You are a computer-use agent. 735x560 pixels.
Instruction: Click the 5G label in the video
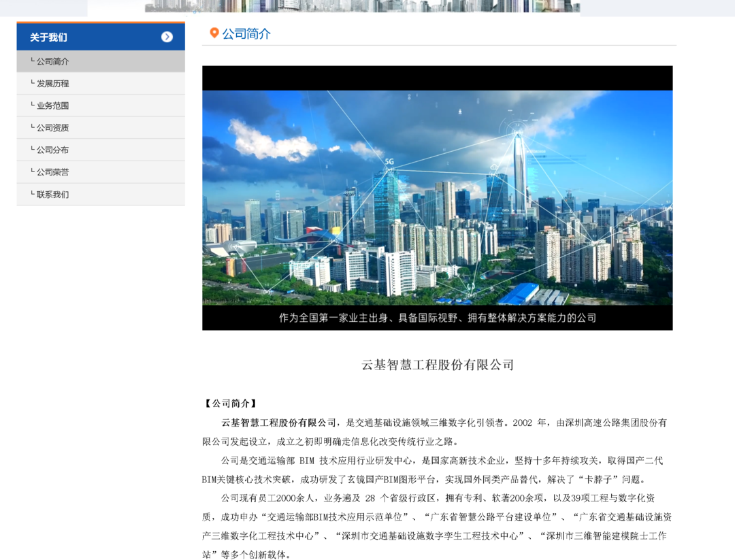pyautogui.click(x=389, y=162)
